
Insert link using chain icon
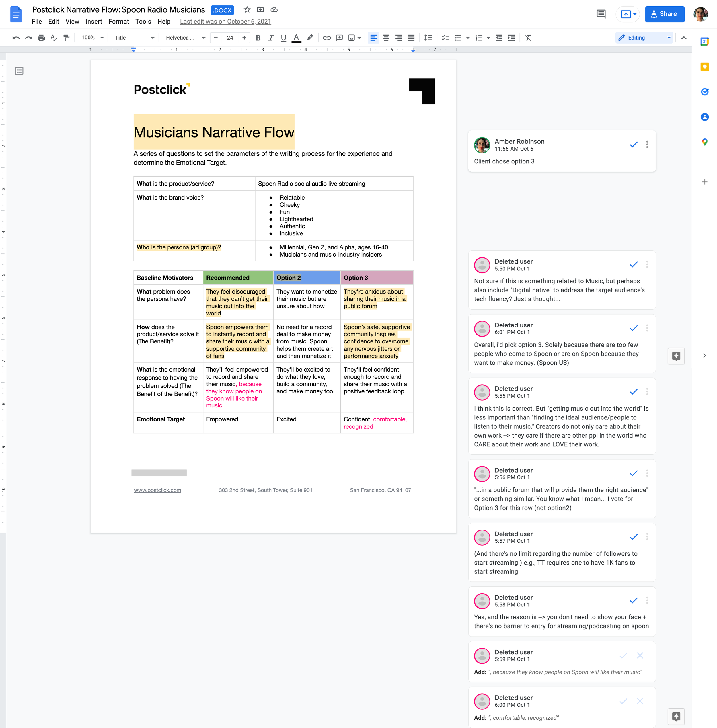pyautogui.click(x=326, y=38)
